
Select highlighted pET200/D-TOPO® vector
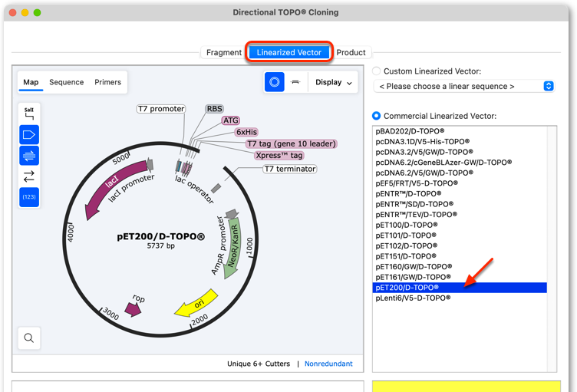pos(460,288)
